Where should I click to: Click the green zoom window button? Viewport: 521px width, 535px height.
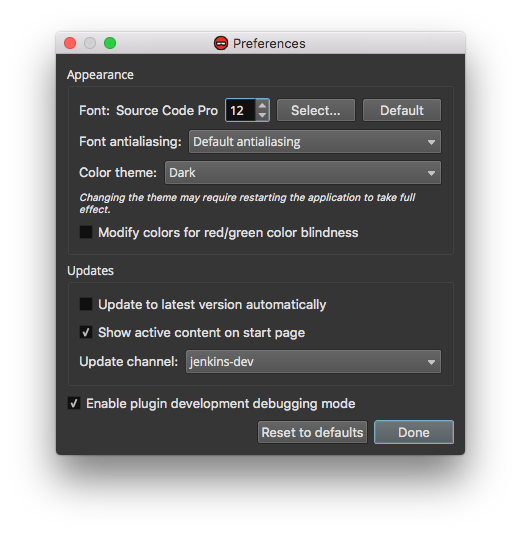[110, 43]
